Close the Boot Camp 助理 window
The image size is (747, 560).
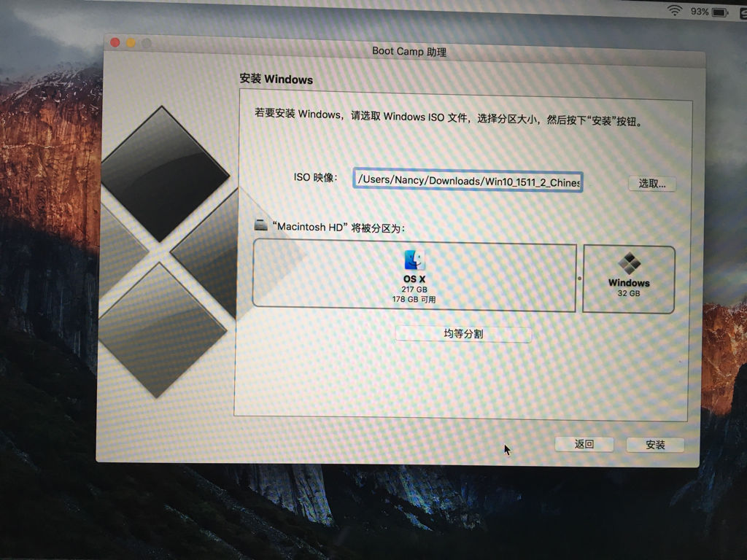pyautogui.click(x=115, y=42)
